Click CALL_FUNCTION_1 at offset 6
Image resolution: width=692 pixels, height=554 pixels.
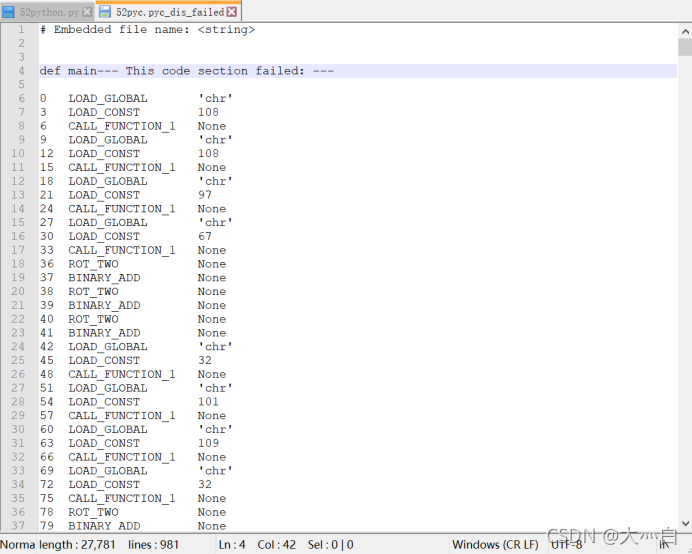tap(122, 126)
